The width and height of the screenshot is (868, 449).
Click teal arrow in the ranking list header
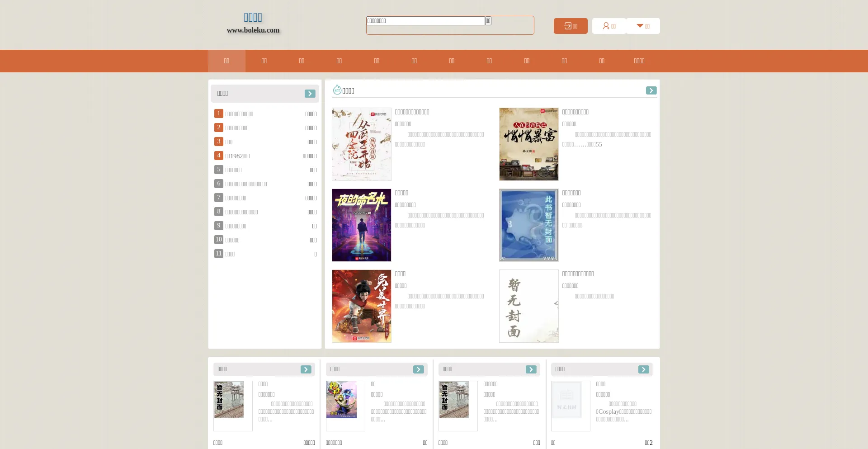point(310,94)
